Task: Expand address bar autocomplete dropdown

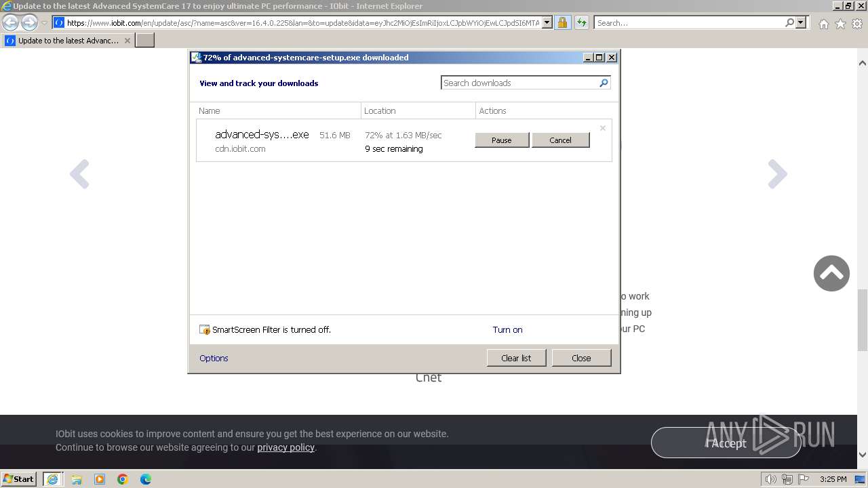Action: pyautogui.click(x=547, y=22)
